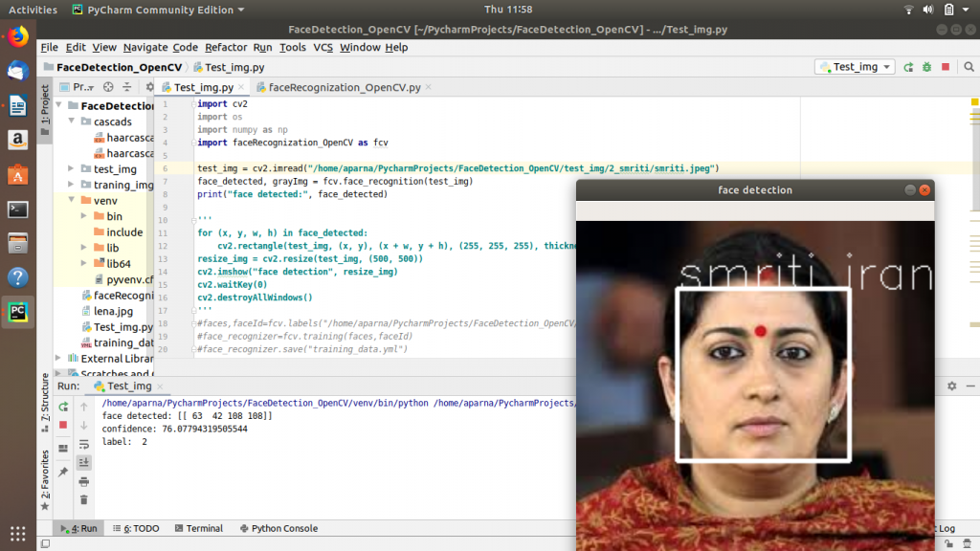Viewport: 980px width, 551px height.
Task: Open Ubuntu Software from the dock
Action: (x=17, y=175)
